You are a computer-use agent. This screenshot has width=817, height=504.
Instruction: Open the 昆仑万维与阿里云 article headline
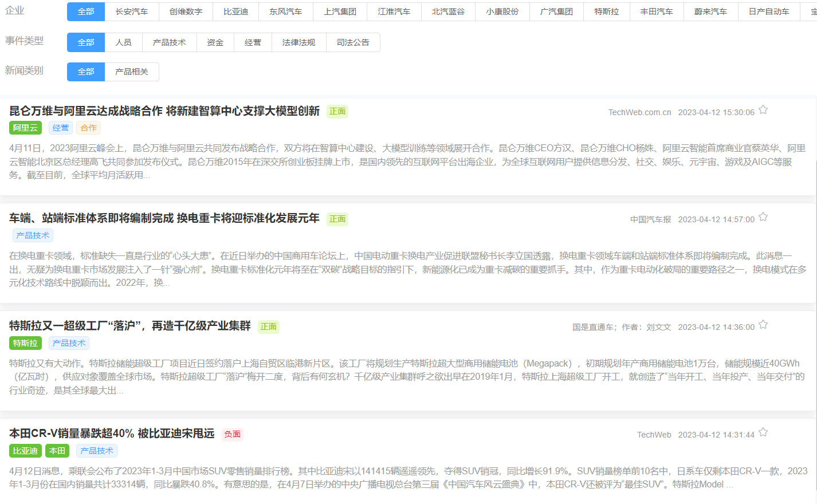[163, 111]
